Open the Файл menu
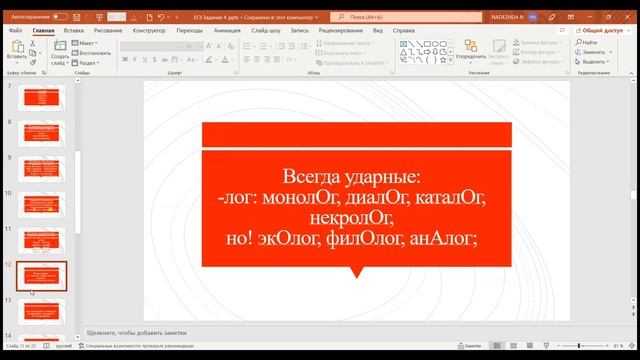 16,31
